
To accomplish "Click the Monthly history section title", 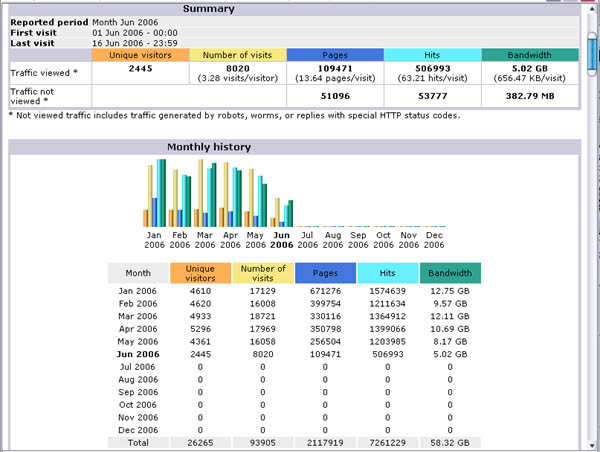I will tap(208, 147).
